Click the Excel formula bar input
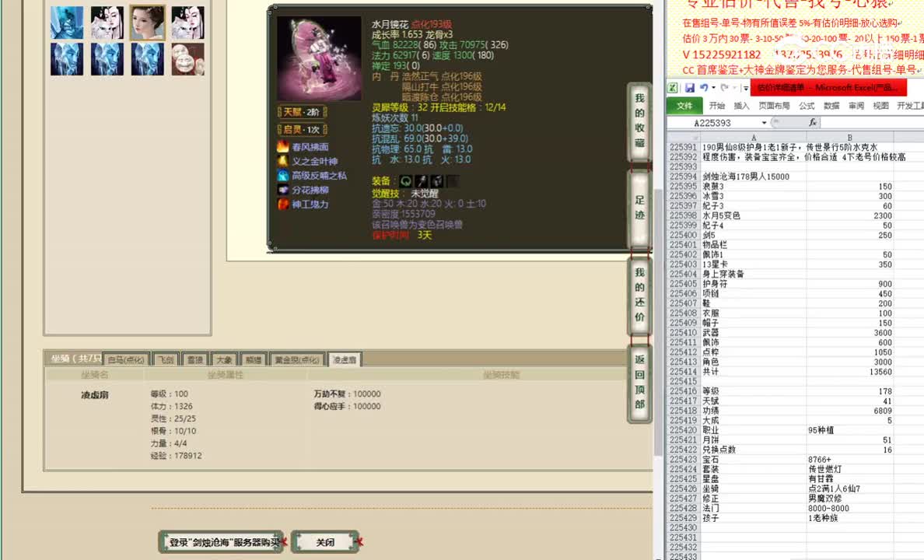This screenshot has width=924, height=560. pos(873,123)
